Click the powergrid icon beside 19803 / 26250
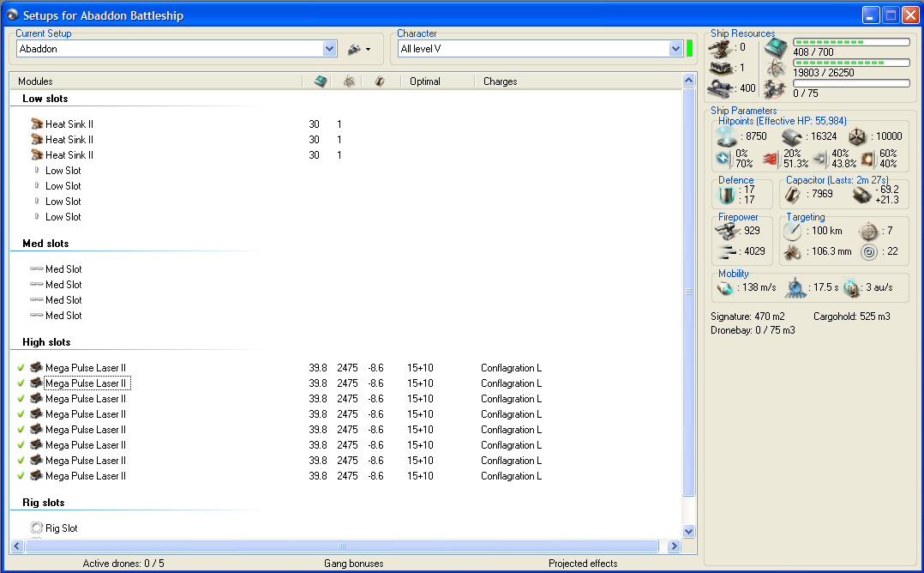The image size is (924, 573). click(x=776, y=69)
